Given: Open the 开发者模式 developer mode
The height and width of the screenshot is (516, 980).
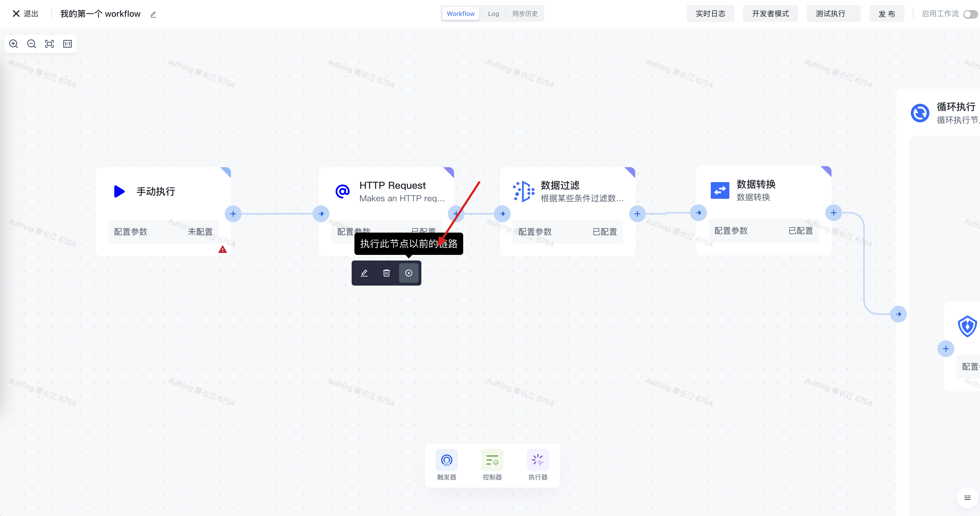Looking at the screenshot, I should (x=770, y=14).
